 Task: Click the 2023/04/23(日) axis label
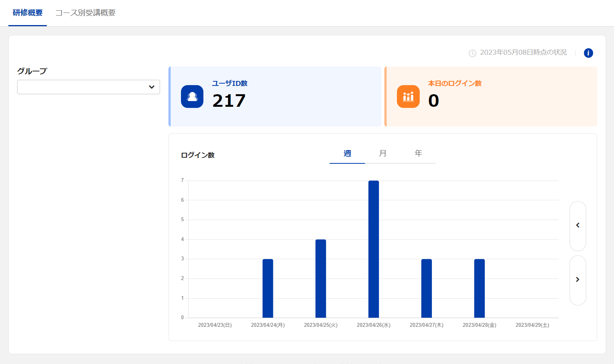pos(215,325)
